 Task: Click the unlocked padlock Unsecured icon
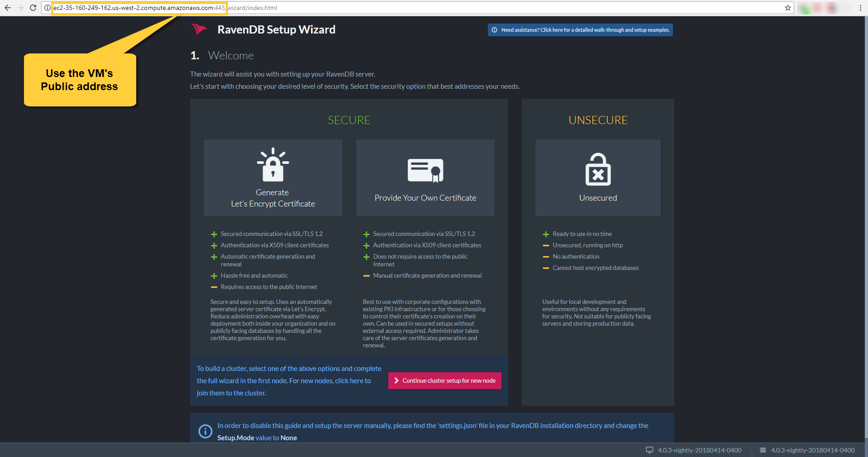pyautogui.click(x=598, y=169)
